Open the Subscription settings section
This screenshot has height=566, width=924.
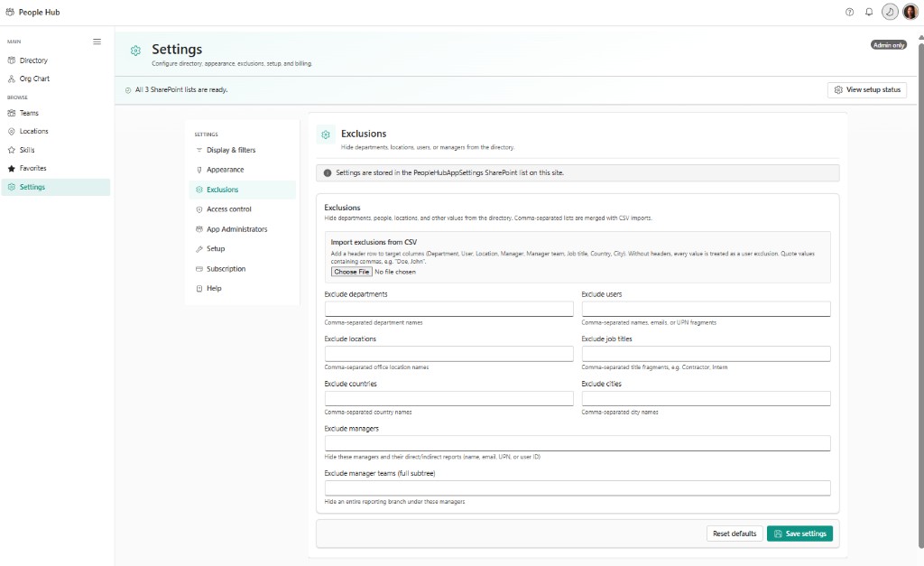click(x=242, y=269)
